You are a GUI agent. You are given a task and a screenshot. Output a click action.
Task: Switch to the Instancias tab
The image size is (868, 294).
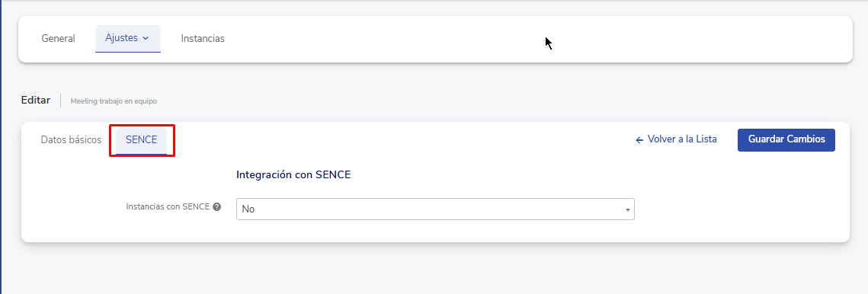click(203, 39)
